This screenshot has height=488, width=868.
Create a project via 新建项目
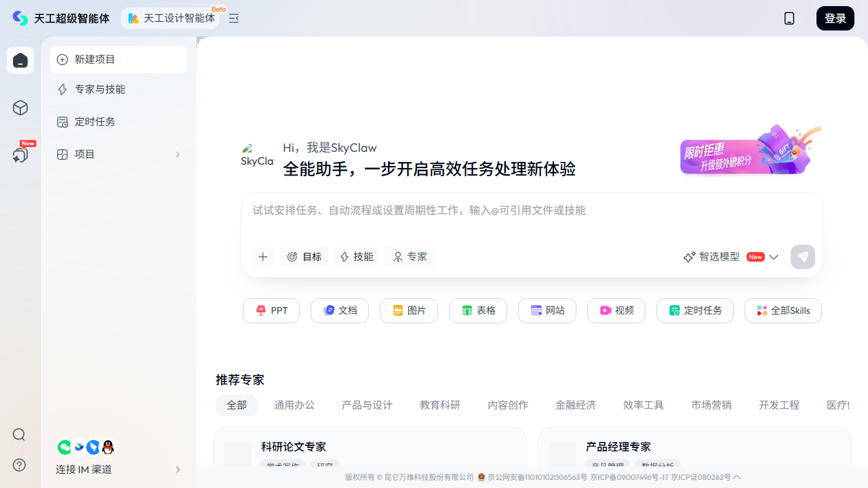click(x=119, y=60)
